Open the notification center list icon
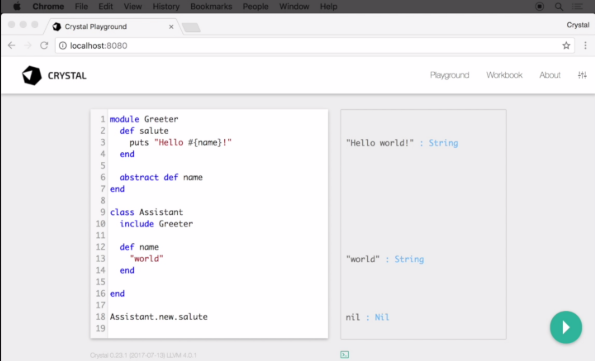The width and height of the screenshot is (595, 361). (x=578, y=6)
